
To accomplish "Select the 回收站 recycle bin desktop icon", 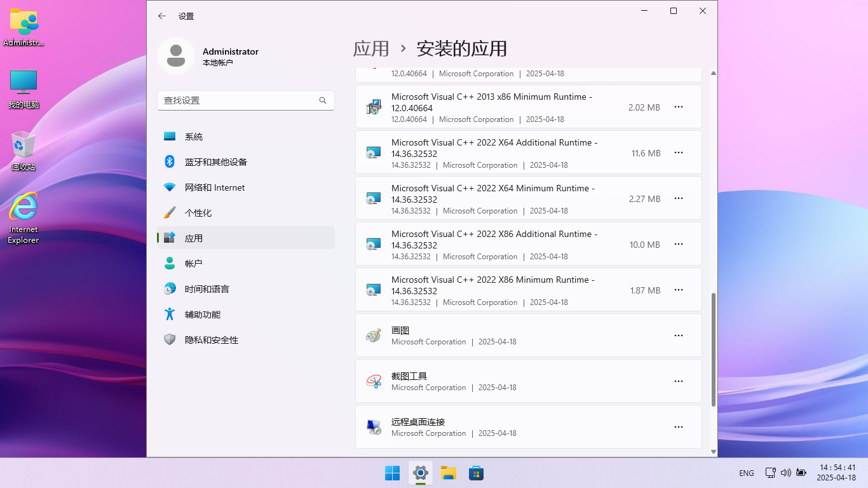I will point(24,151).
